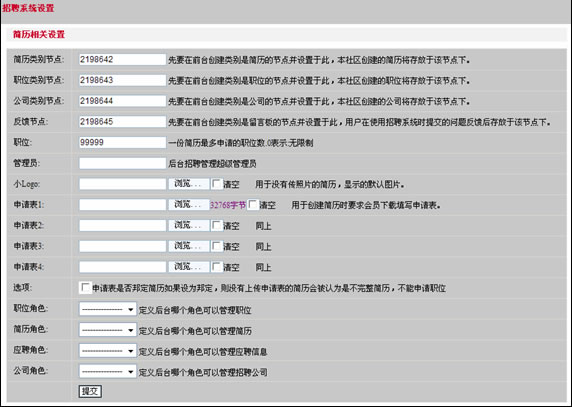Open the 职位角色 dropdown
This screenshot has width=572, height=407.
point(108,309)
